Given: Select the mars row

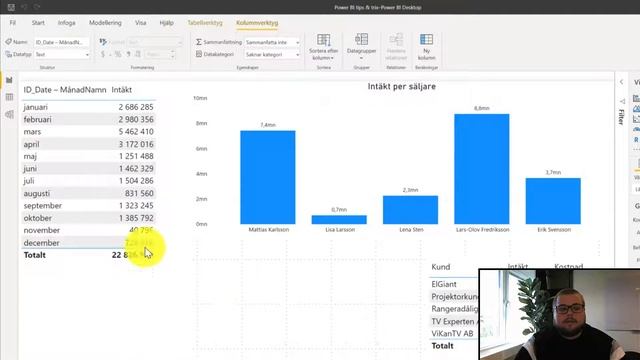Looking at the screenshot, I should point(89,131).
